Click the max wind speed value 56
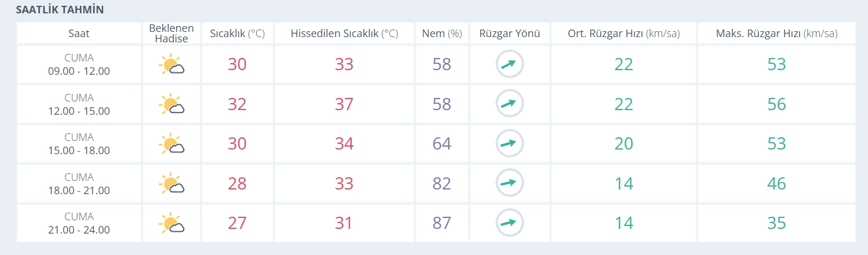The width and height of the screenshot is (868, 255). (x=776, y=104)
